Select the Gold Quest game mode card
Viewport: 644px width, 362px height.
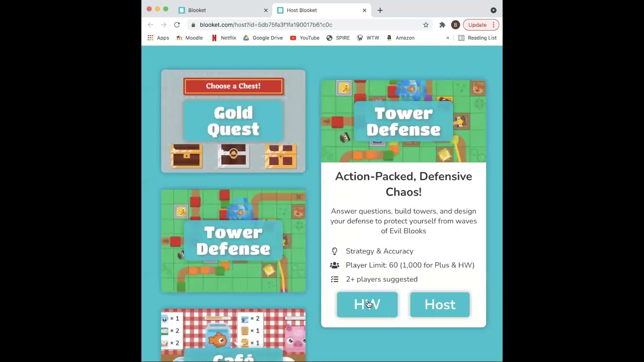[233, 121]
